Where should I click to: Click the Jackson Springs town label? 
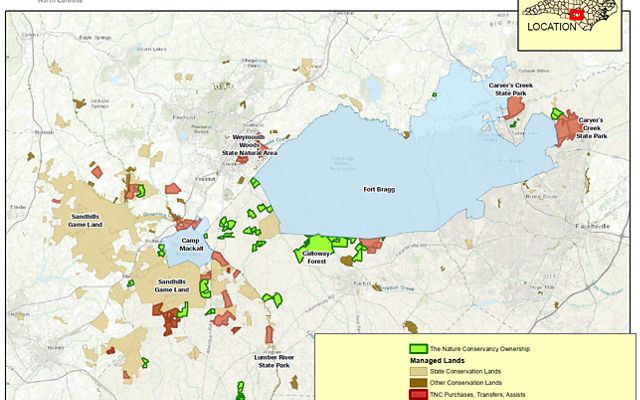pyautogui.click(x=98, y=102)
